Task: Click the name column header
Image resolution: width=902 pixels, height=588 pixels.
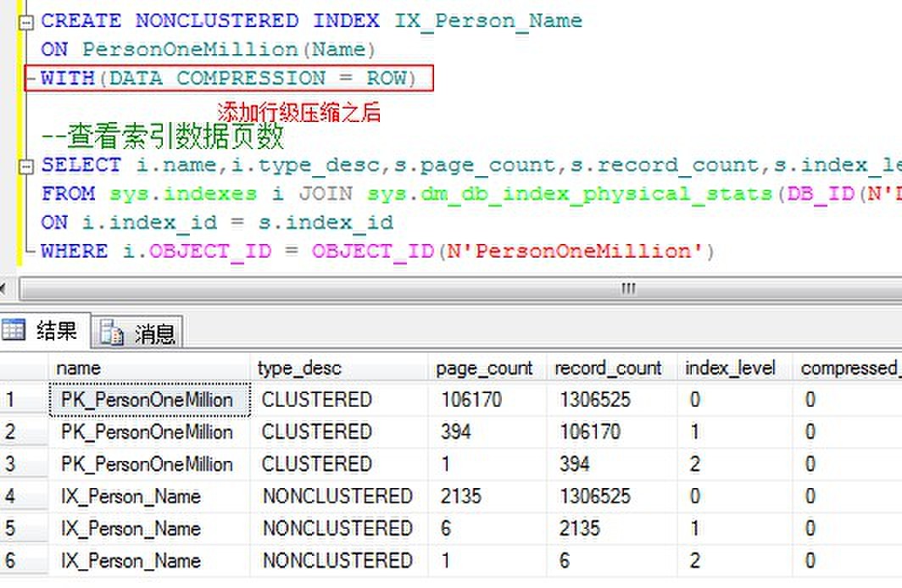Action: [149, 368]
